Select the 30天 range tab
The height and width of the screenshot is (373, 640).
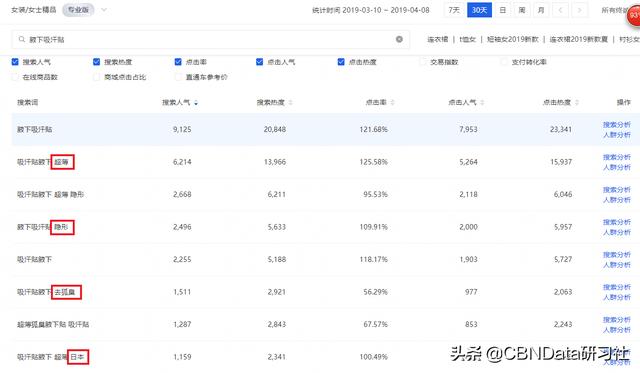coord(479,10)
